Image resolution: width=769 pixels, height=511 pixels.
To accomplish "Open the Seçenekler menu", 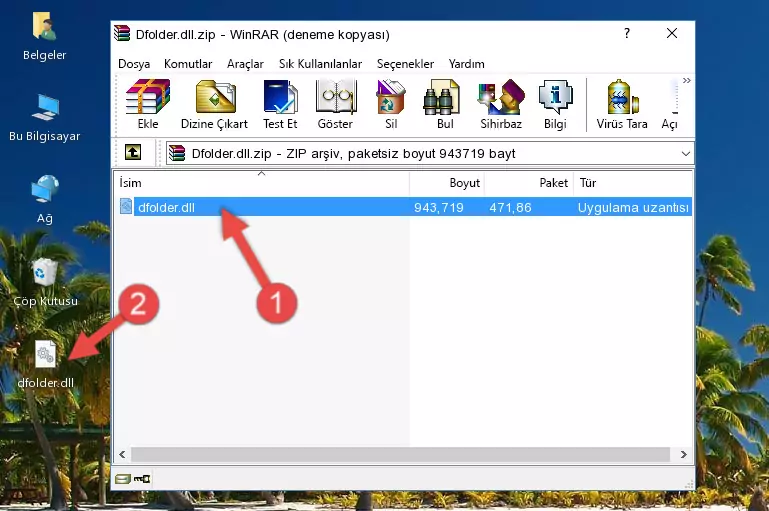I will (405, 64).
